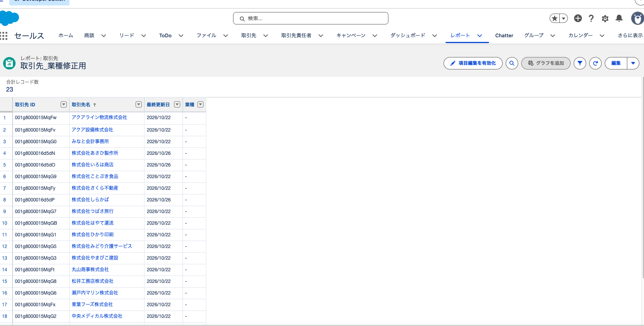Open the dropdown arrow next to 編集

pyautogui.click(x=633, y=63)
